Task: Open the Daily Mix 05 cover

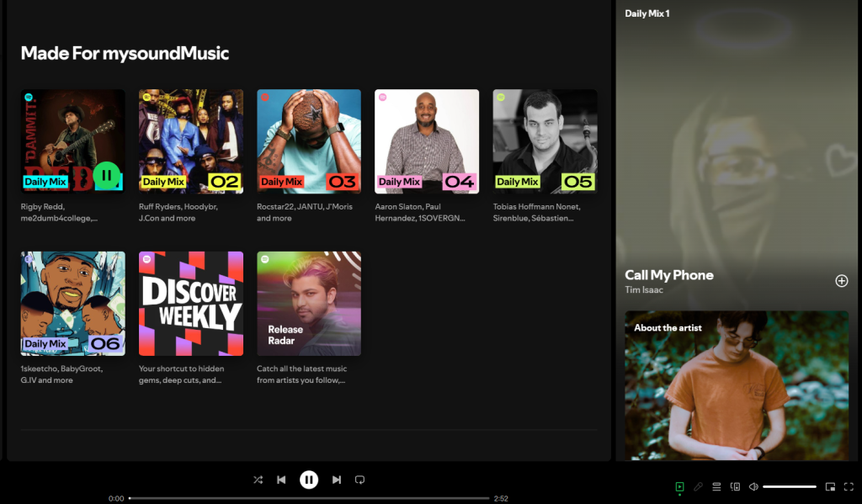Action: 545,141
